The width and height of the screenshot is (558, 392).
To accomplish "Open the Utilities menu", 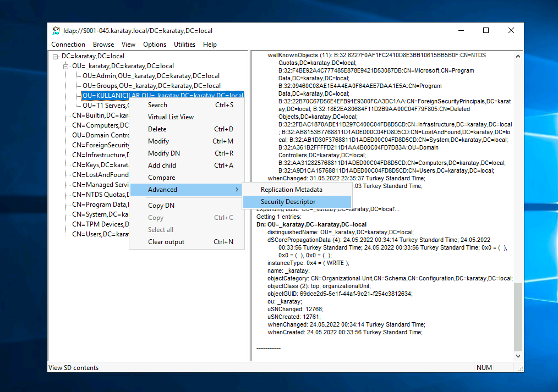I will tap(184, 45).
